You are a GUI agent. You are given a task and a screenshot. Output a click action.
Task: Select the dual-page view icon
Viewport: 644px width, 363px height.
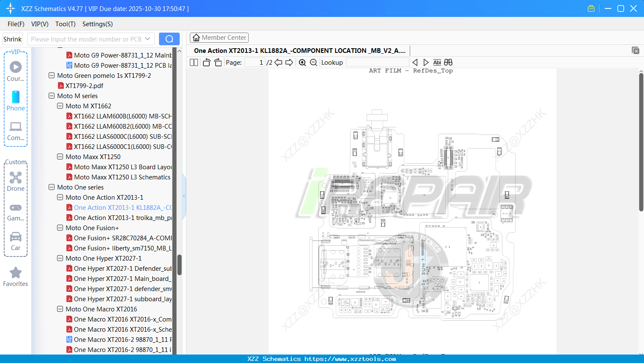click(x=193, y=62)
